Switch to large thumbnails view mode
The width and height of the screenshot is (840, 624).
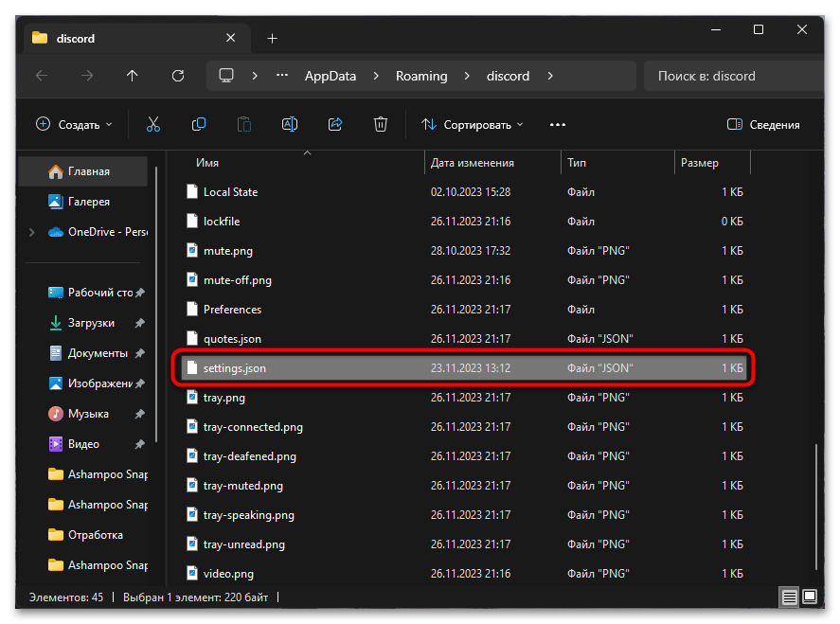810,597
